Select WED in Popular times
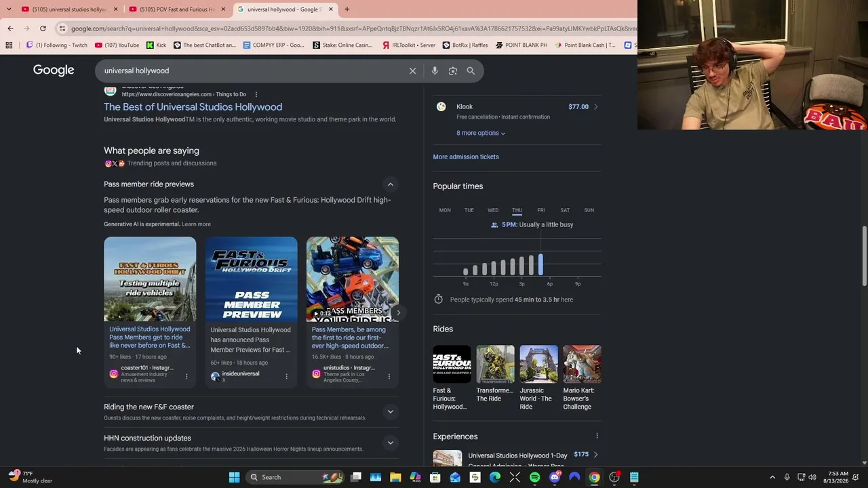This screenshot has height=488, width=868. click(493, 210)
